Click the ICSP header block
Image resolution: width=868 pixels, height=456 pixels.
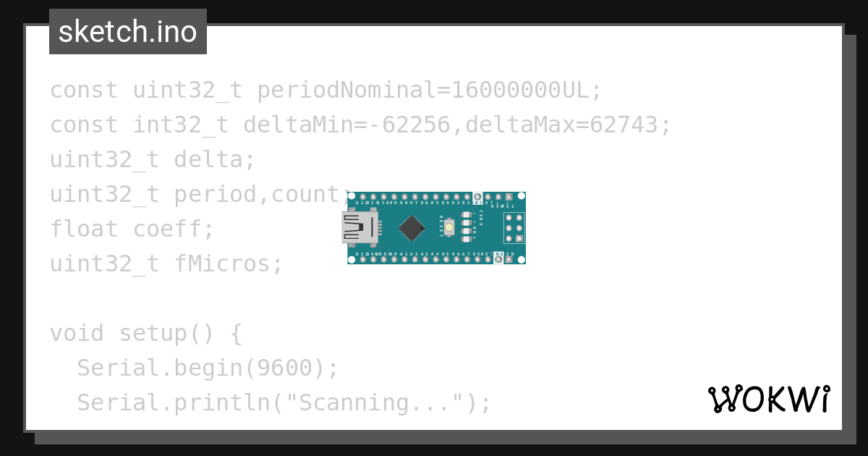(514, 228)
